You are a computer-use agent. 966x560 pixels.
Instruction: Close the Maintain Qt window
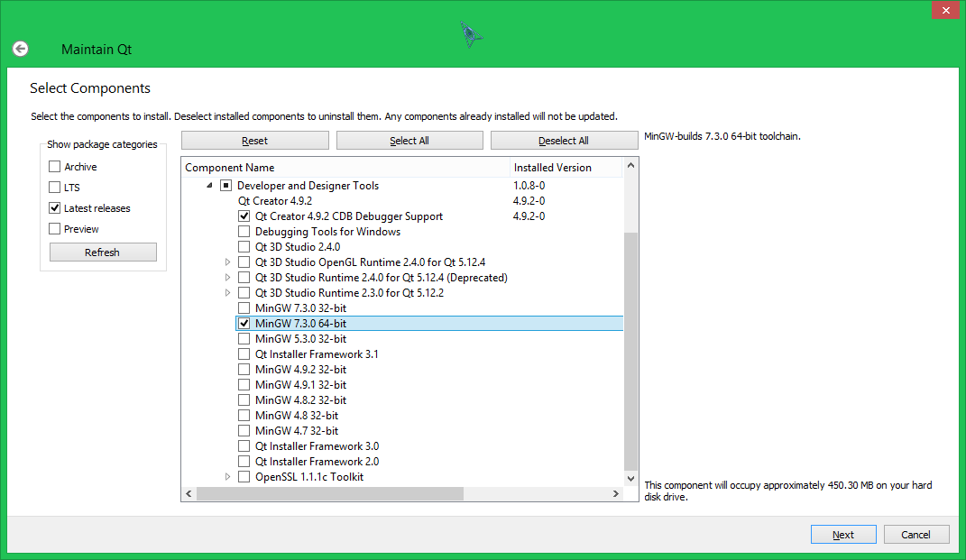point(945,10)
